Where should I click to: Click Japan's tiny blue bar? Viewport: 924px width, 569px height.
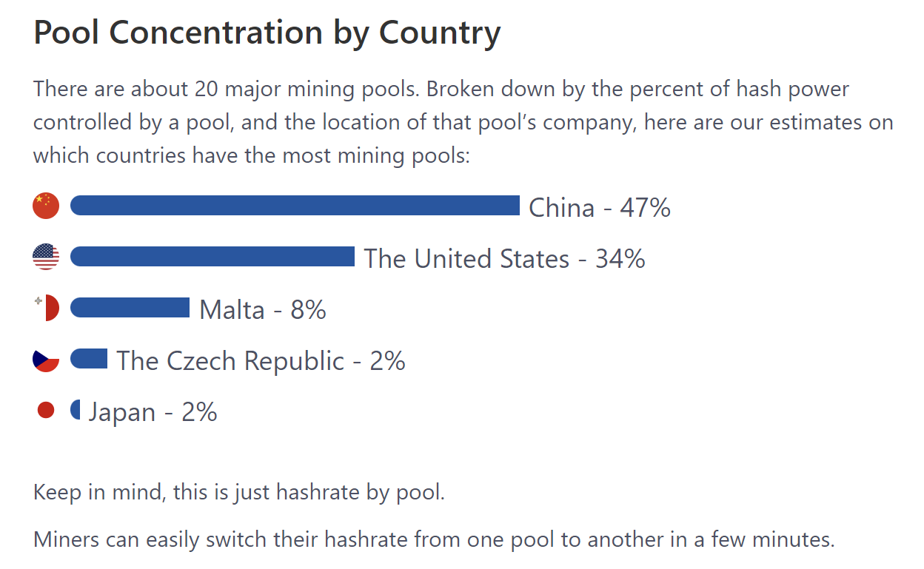[76, 410]
